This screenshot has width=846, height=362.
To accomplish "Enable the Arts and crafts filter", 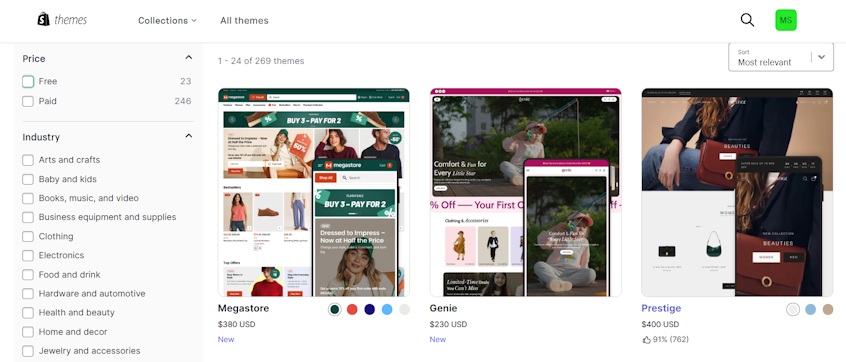I will point(28,160).
